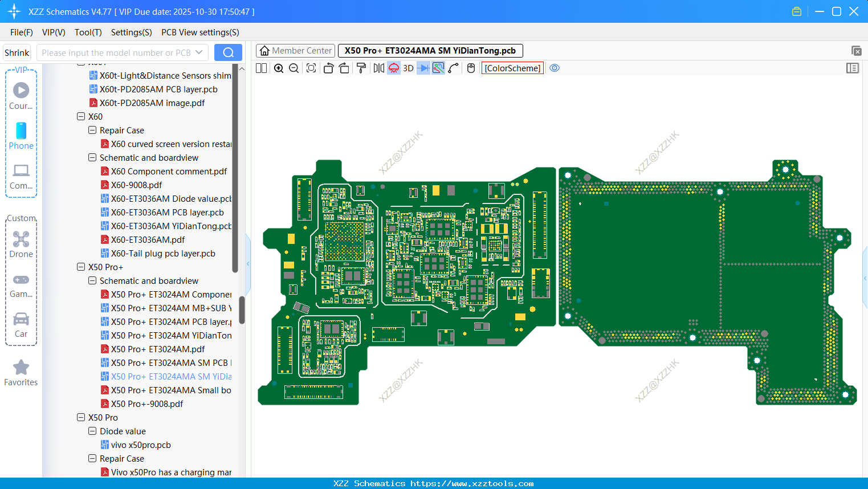Toggle the red highlighted toolbar icon left of 3D
868x489 pixels.
394,68
